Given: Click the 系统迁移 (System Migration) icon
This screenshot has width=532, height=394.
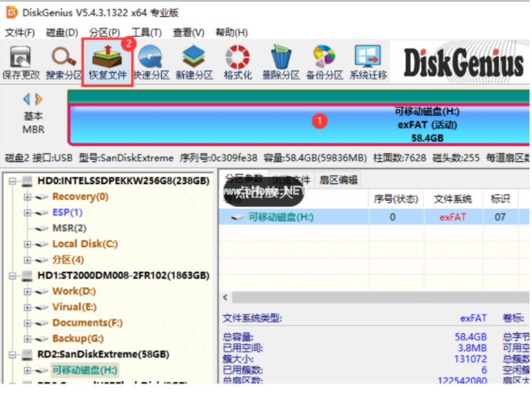Looking at the screenshot, I should 368,62.
